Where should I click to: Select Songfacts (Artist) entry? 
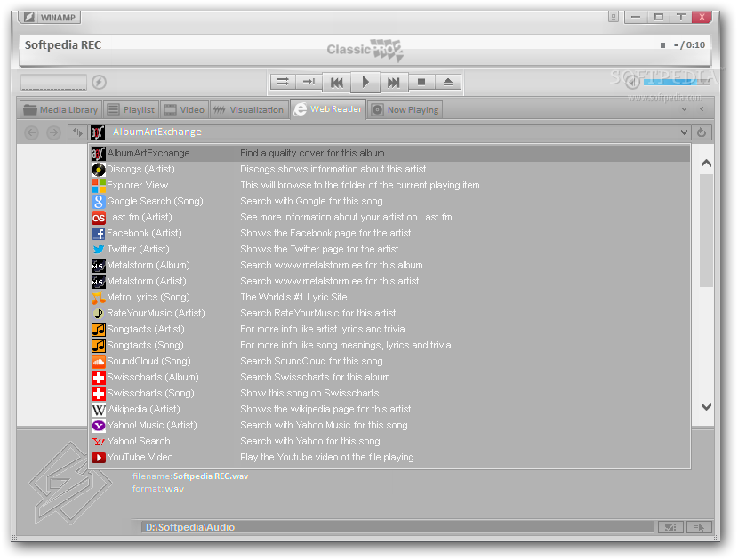coord(390,330)
